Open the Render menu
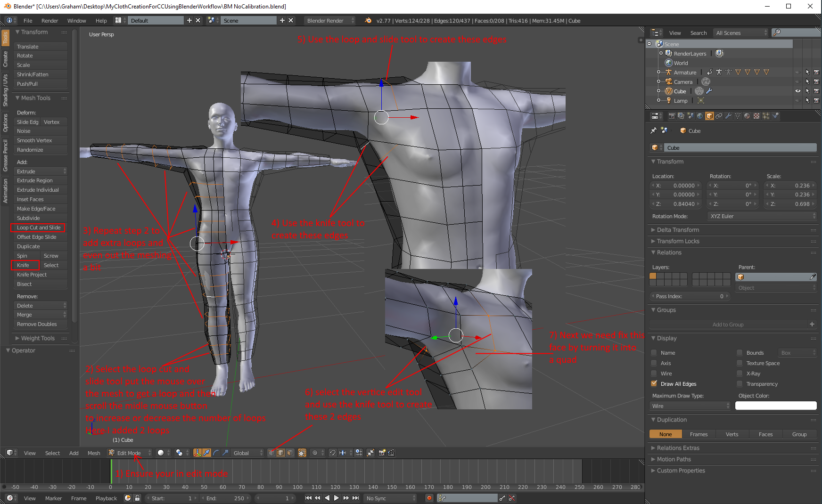The width and height of the screenshot is (822, 504). pyautogui.click(x=49, y=20)
